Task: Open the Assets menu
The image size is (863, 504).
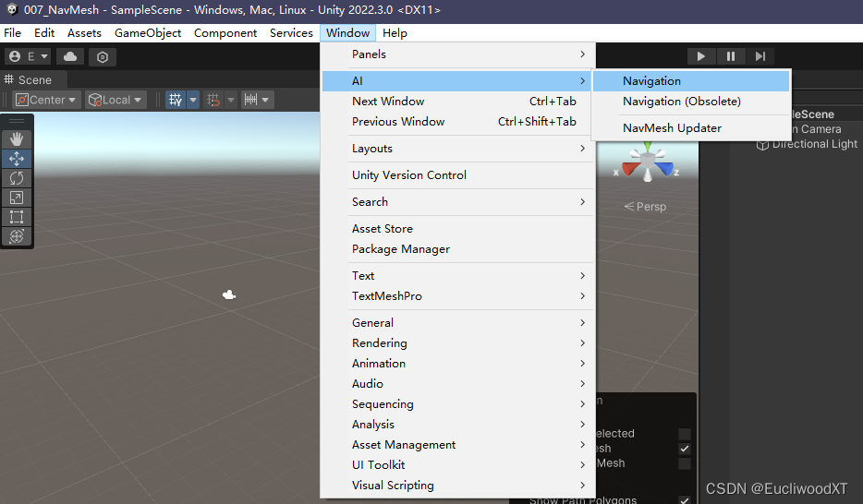Action: point(84,33)
